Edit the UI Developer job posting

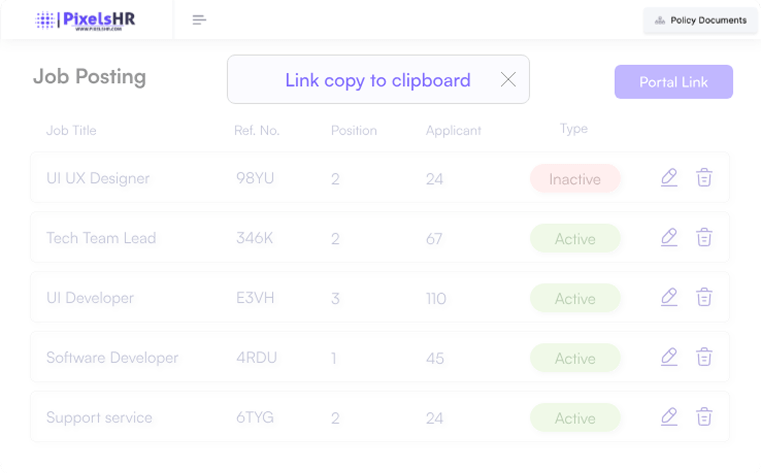point(669,297)
